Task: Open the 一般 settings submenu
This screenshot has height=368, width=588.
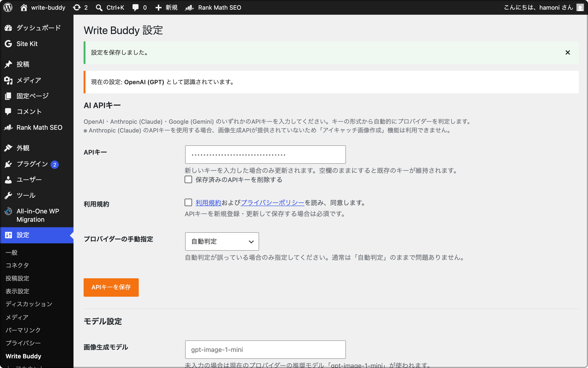Action: pos(11,252)
